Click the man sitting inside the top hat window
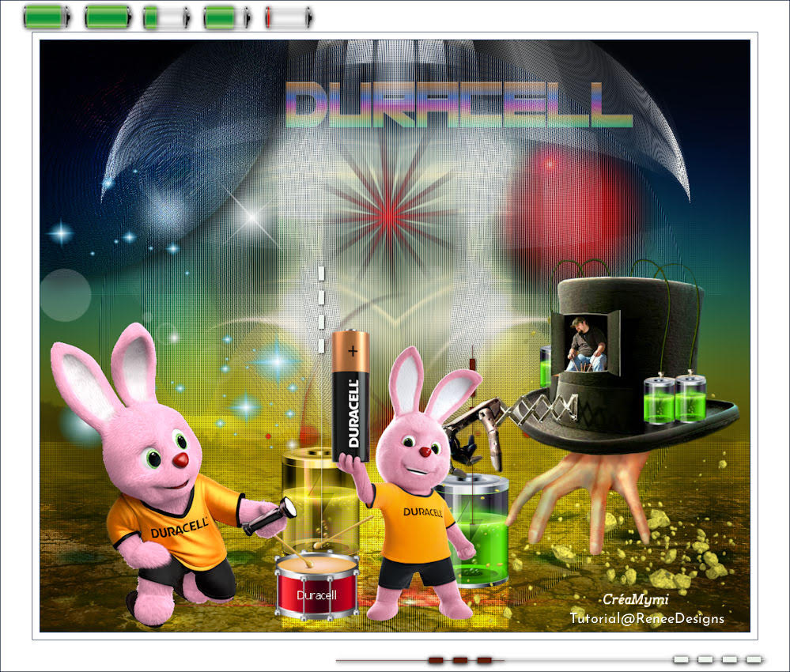The height and width of the screenshot is (672, 790). click(585, 344)
